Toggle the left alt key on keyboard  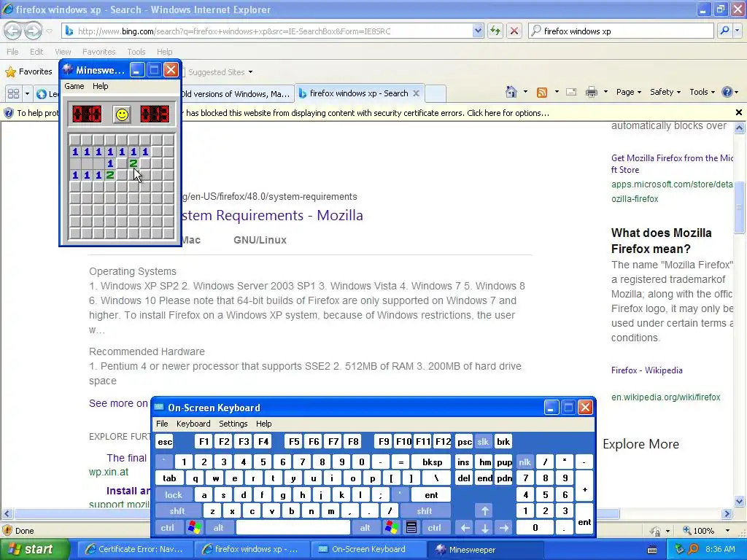(x=219, y=527)
